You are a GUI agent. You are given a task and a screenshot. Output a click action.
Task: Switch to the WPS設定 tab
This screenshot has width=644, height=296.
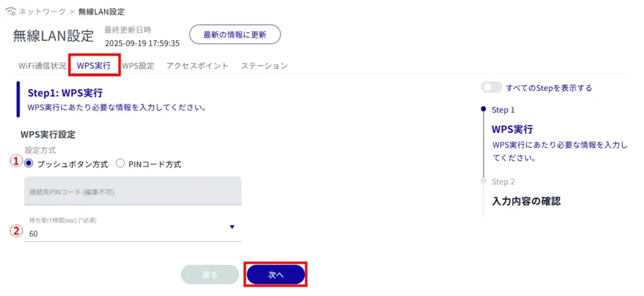[138, 65]
